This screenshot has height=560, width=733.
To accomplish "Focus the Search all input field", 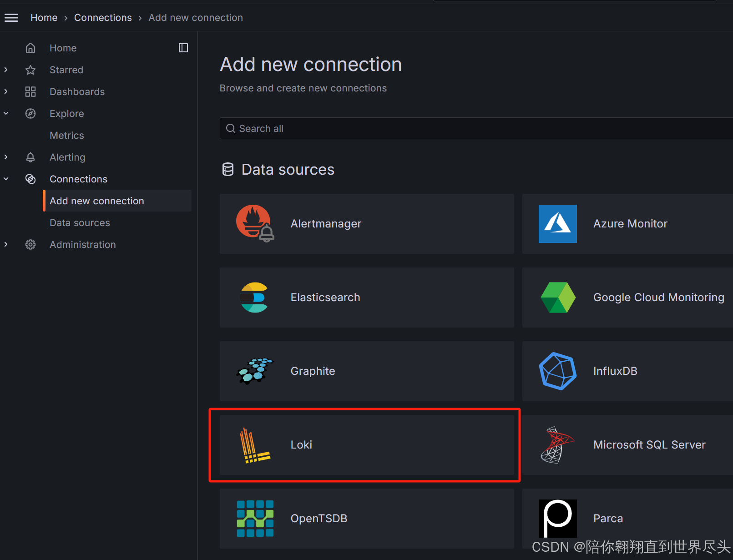I will [476, 129].
